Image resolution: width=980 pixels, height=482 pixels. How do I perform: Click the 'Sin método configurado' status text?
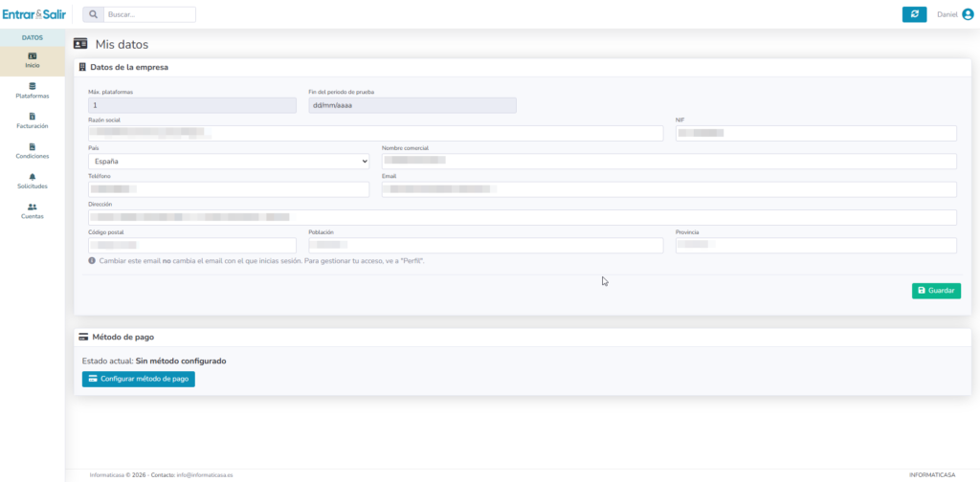point(181,361)
